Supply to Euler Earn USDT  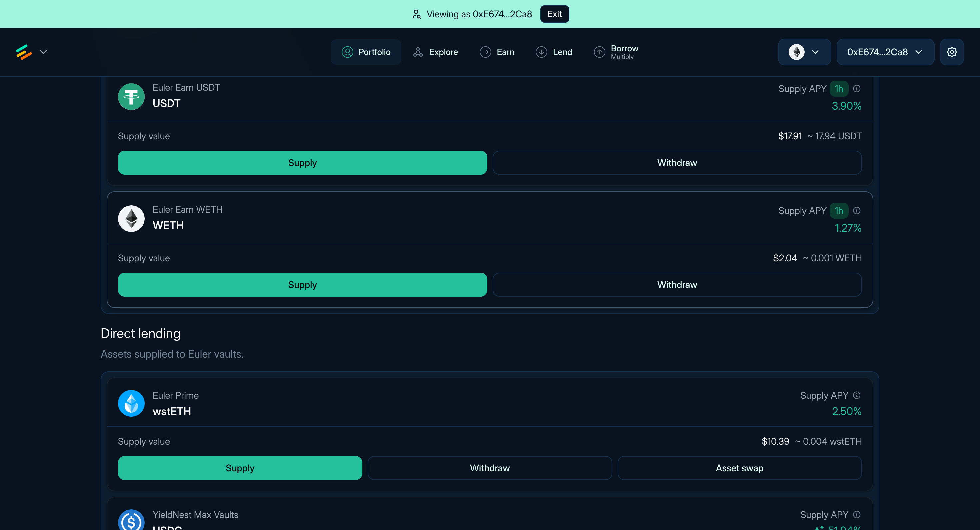point(302,163)
